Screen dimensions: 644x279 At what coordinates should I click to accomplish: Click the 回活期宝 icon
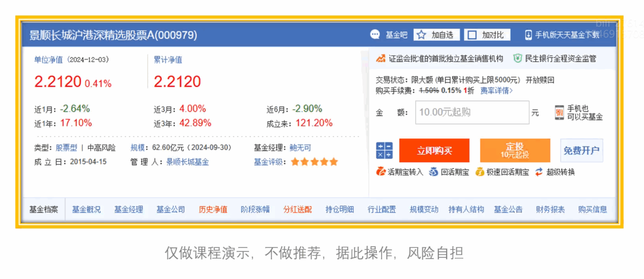pos(434,172)
